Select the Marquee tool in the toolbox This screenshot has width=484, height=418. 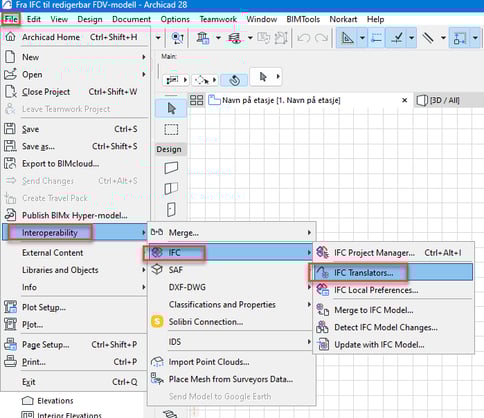[171, 129]
